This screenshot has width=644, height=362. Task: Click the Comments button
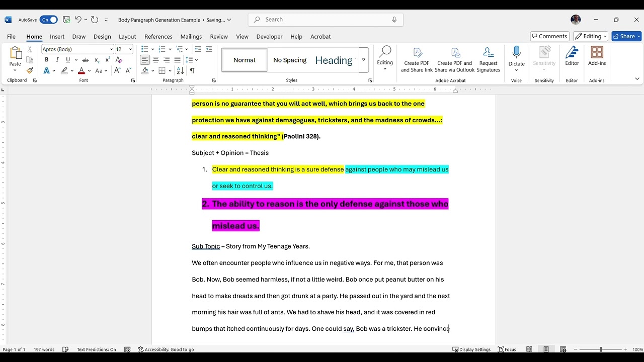[x=549, y=36]
